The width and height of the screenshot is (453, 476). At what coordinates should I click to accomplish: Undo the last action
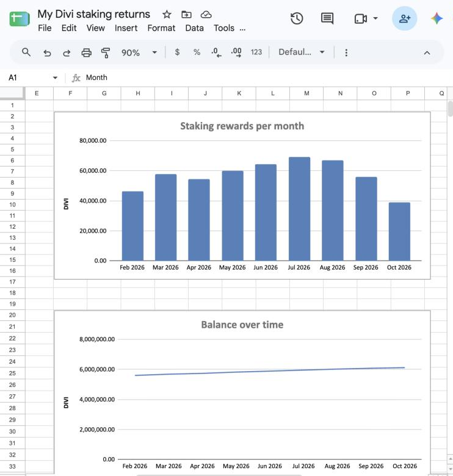pos(47,53)
